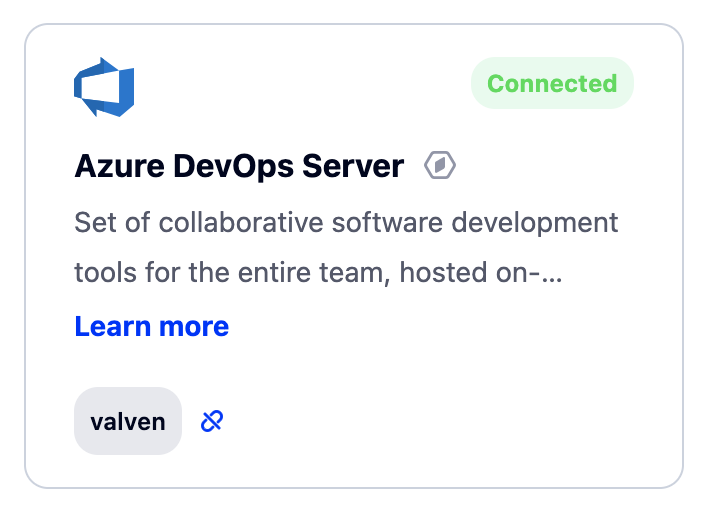The image size is (714, 522).
Task: Click the blue unlink chain icon
Action: coord(212,421)
